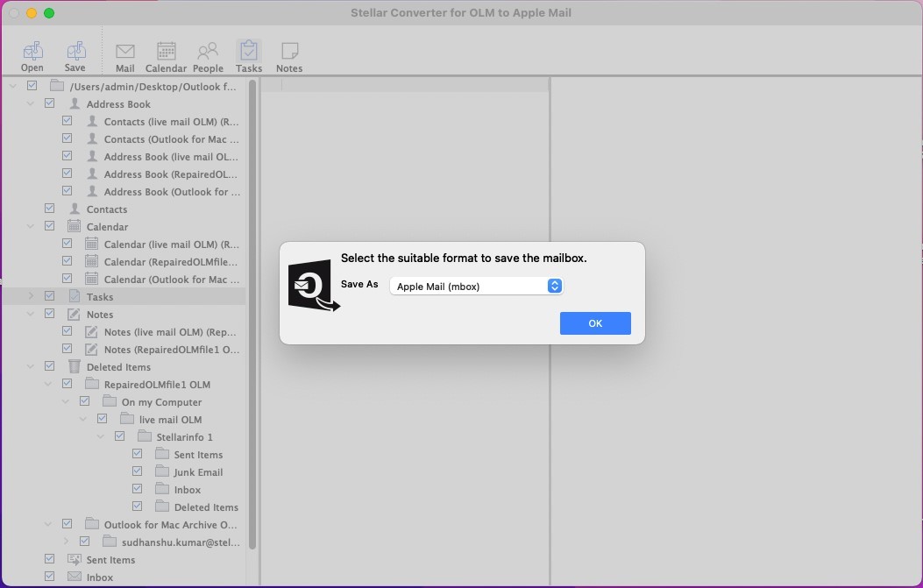Uncheck the Junk Email checkbox
Screen dimensions: 923x588
click(x=138, y=471)
